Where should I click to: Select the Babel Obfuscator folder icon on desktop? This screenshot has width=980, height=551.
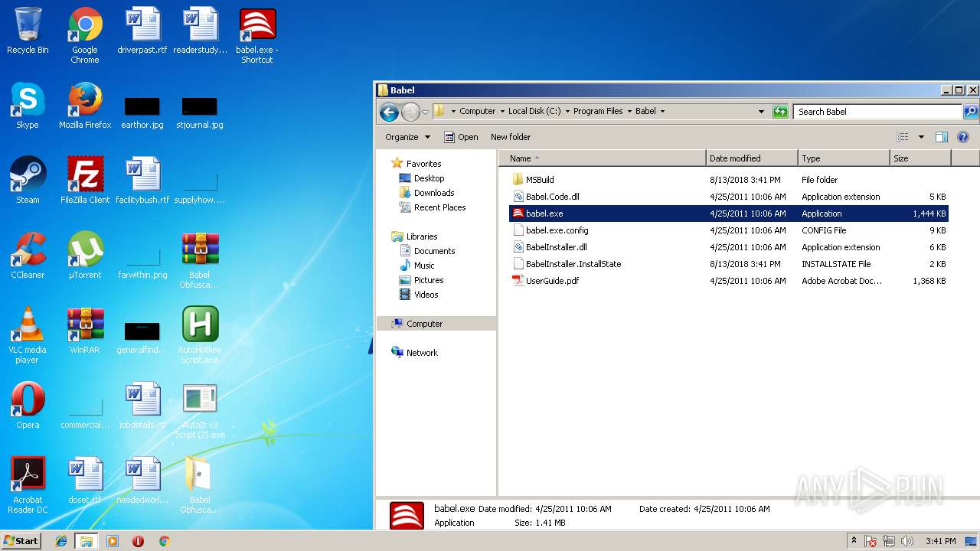click(x=200, y=485)
